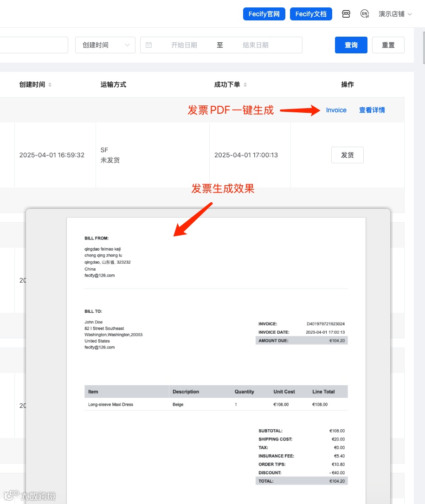Click the calendar icon in date range
The height and width of the screenshot is (504, 425).
pyautogui.click(x=149, y=45)
